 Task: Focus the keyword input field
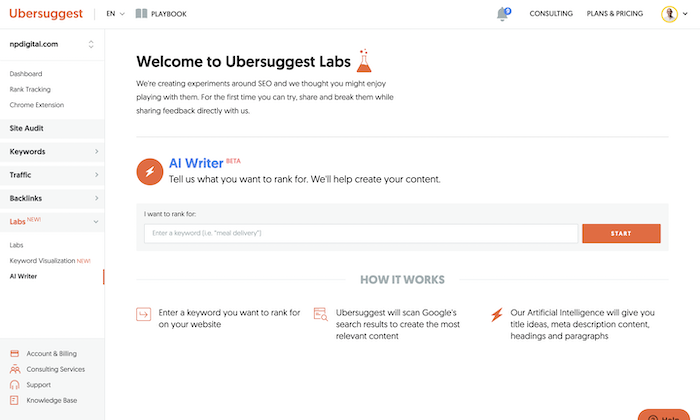361,233
